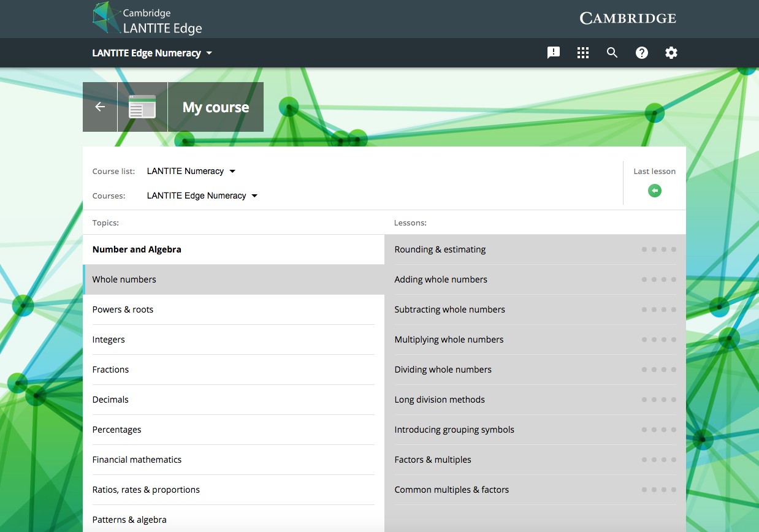Jump to last lesson green arrow
759x532 pixels.
click(655, 191)
